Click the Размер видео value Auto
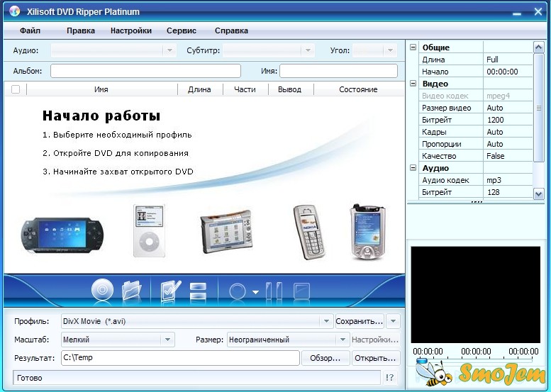This screenshot has height=392, width=551. coord(508,108)
